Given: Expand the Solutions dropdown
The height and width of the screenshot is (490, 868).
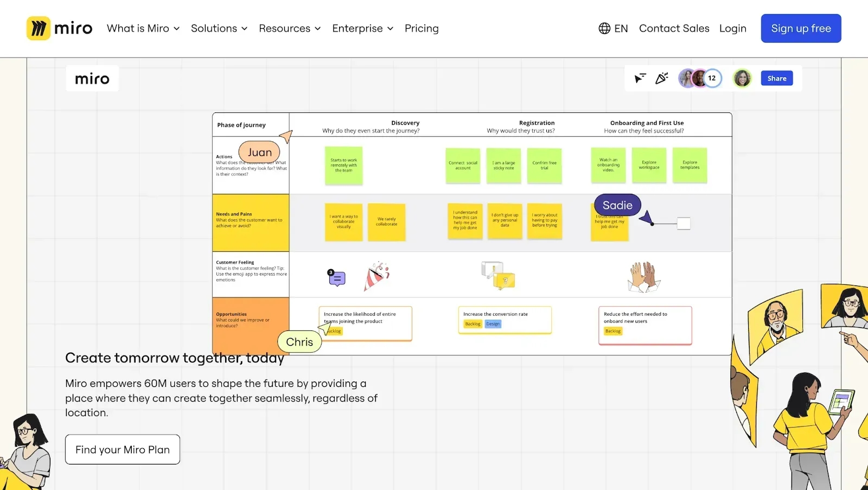Looking at the screenshot, I should (219, 28).
